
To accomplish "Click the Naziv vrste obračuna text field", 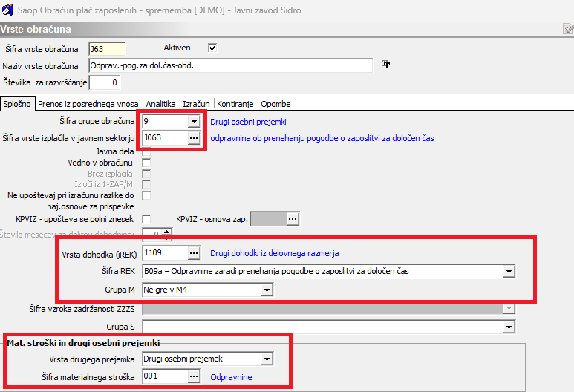I will coord(231,66).
